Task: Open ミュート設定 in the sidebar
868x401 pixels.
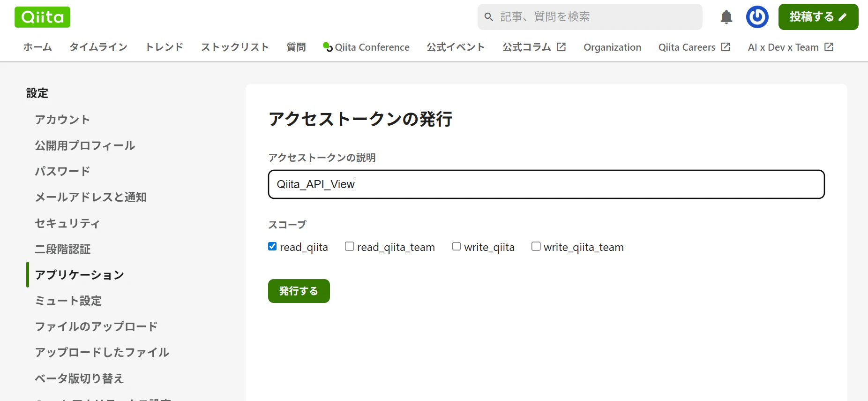Action: coord(68,301)
